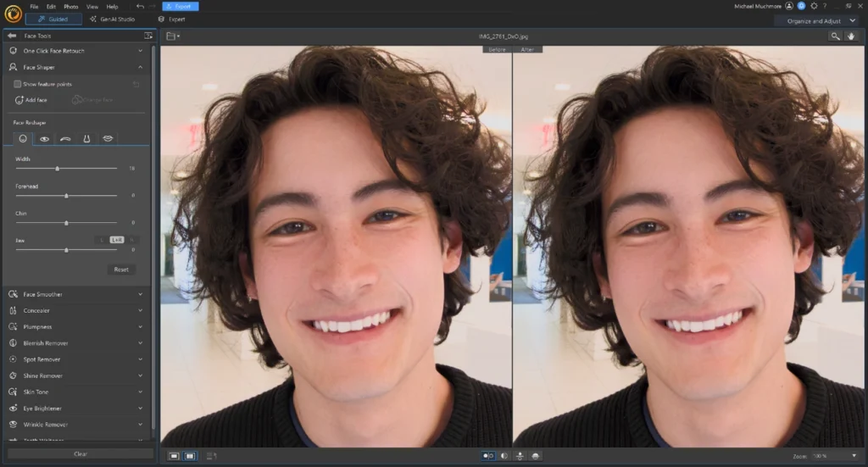868x467 pixels.
Task: Activate the zoom magnifier tool
Action: point(835,36)
